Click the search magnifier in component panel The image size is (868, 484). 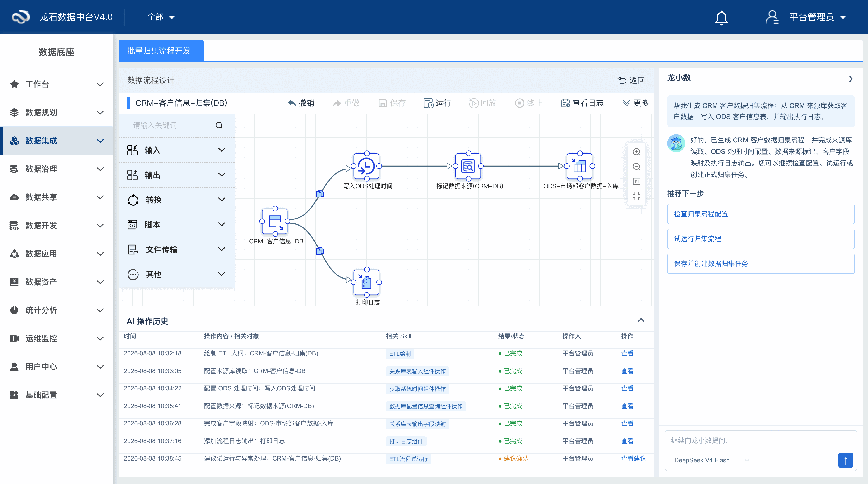pos(219,125)
